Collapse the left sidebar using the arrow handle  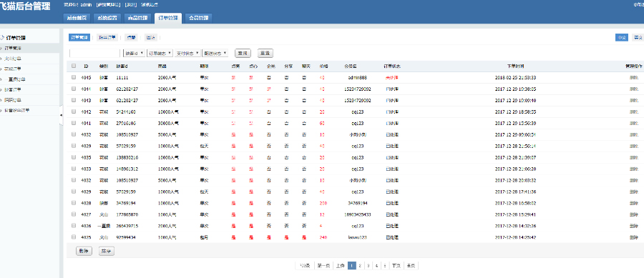62,116
